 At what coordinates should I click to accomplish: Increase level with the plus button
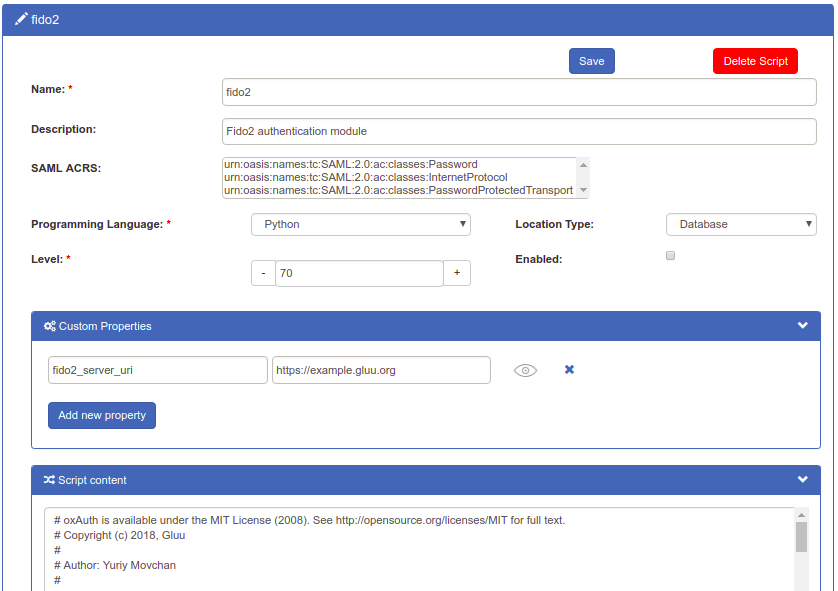(x=456, y=273)
